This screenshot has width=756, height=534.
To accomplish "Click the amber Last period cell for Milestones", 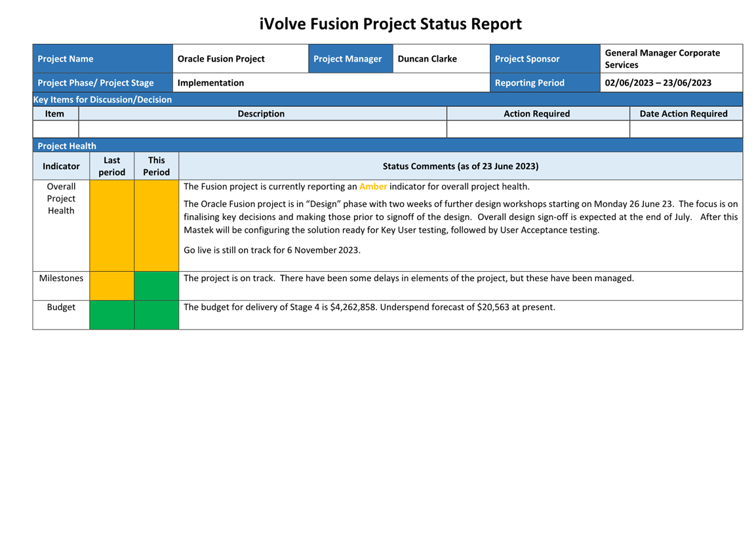I will (x=112, y=286).
